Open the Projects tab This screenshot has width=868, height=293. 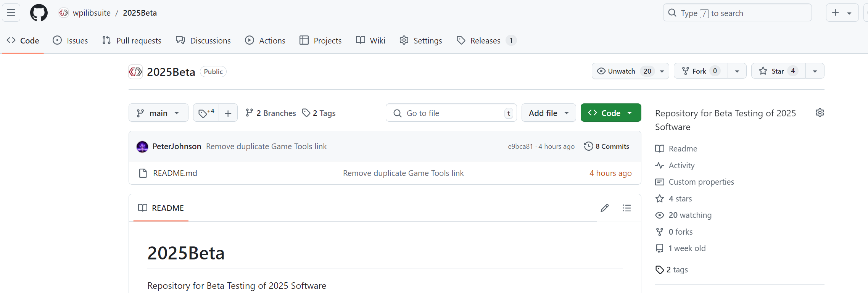click(320, 40)
